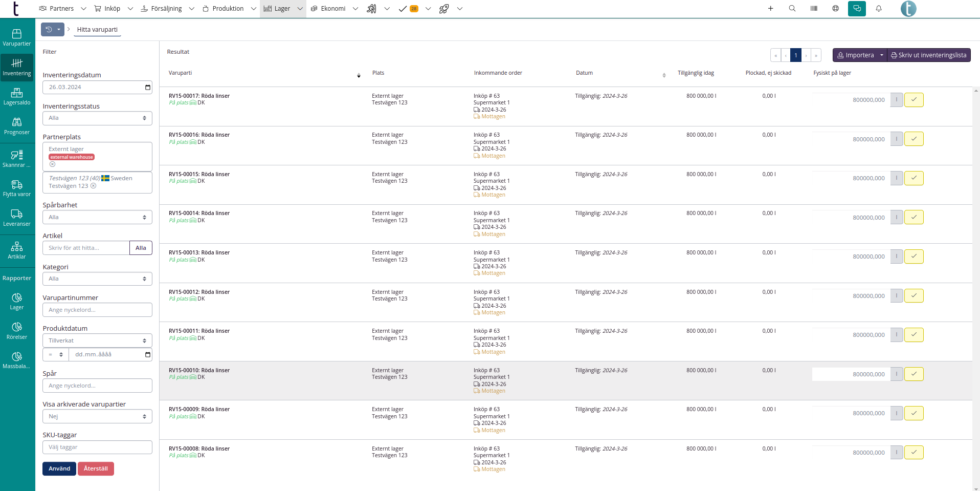980x491 pixels.
Task: Click the barcode scanner icon
Action: point(814,9)
